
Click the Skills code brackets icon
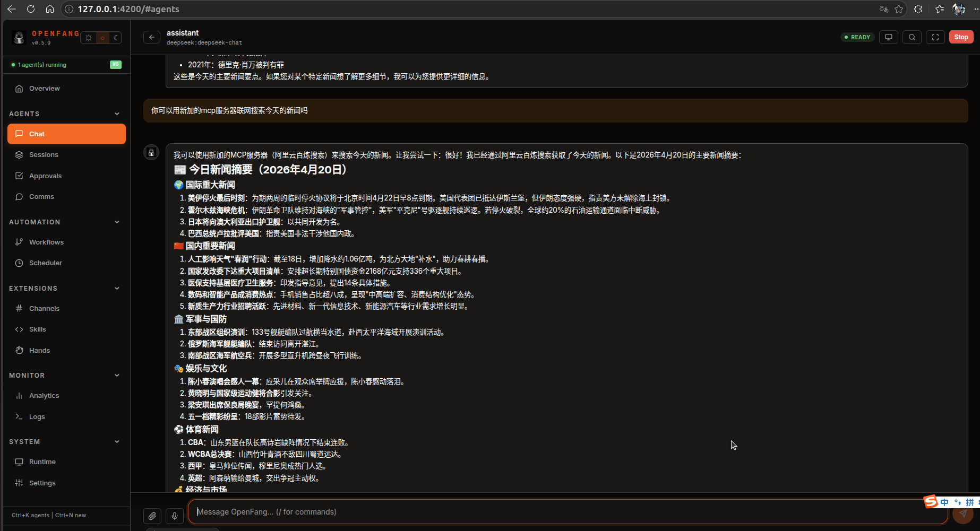(x=19, y=329)
